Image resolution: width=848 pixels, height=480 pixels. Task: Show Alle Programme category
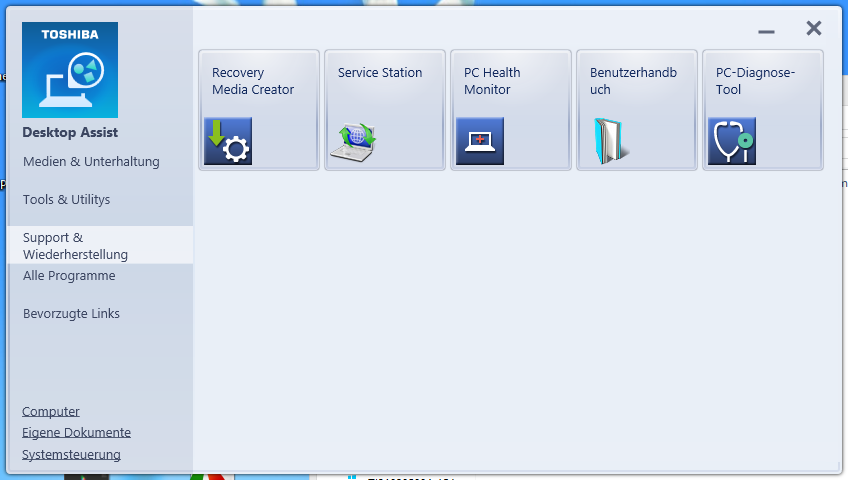point(69,276)
